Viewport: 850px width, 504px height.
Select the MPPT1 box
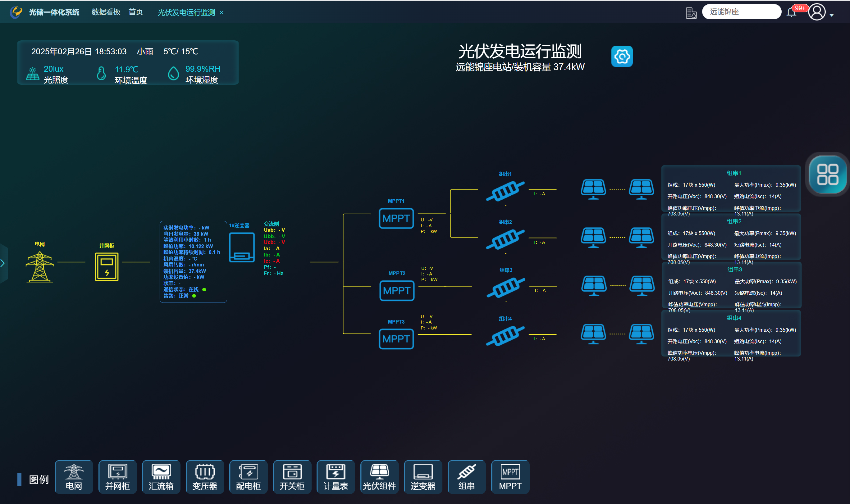click(396, 218)
